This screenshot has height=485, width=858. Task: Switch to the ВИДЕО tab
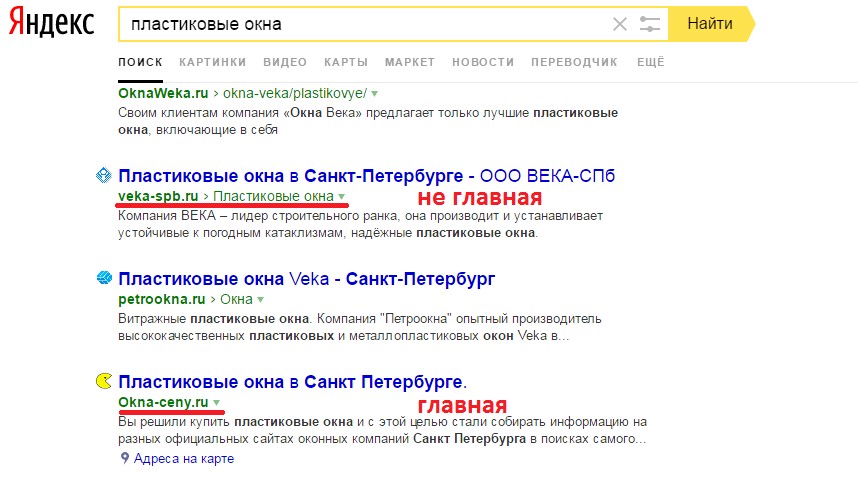pos(285,62)
